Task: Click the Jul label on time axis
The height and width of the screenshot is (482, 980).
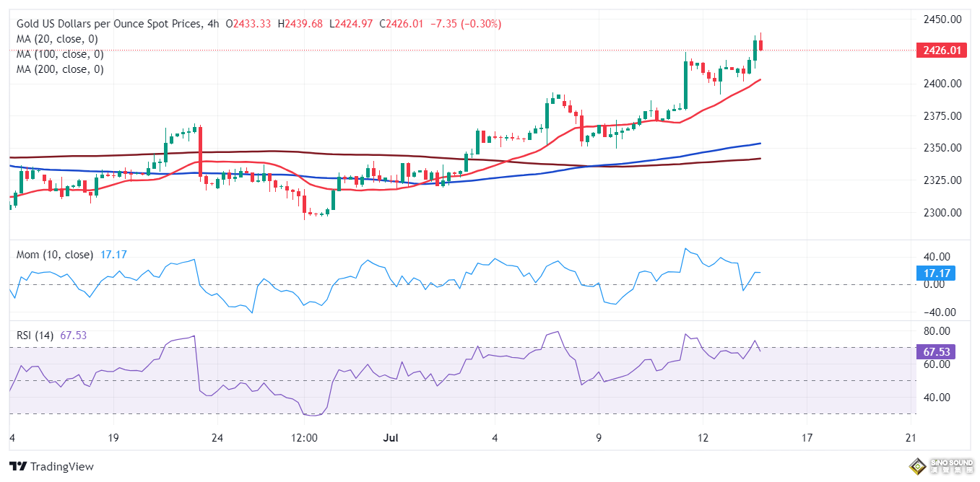Action: coord(391,437)
